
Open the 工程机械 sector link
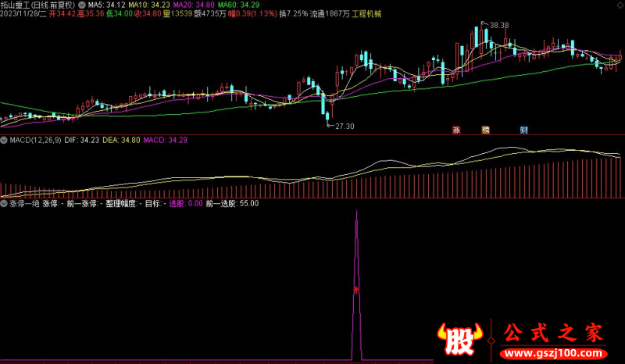tap(366, 14)
